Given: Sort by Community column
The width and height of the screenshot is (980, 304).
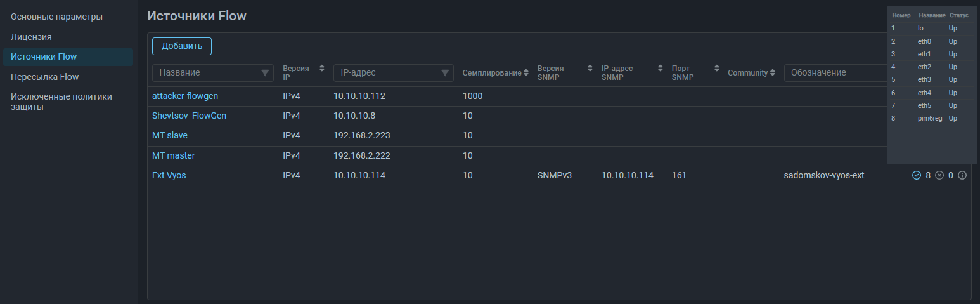Looking at the screenshot, I should tap(772, 73).
